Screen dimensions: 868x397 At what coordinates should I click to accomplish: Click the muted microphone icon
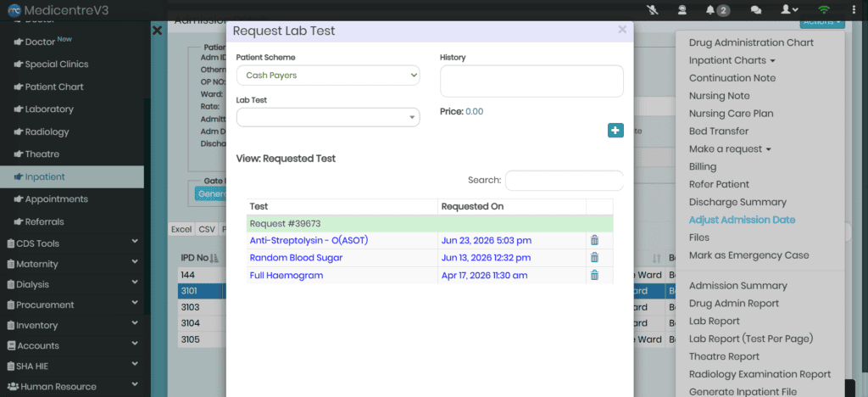click(x=653, y=10)
